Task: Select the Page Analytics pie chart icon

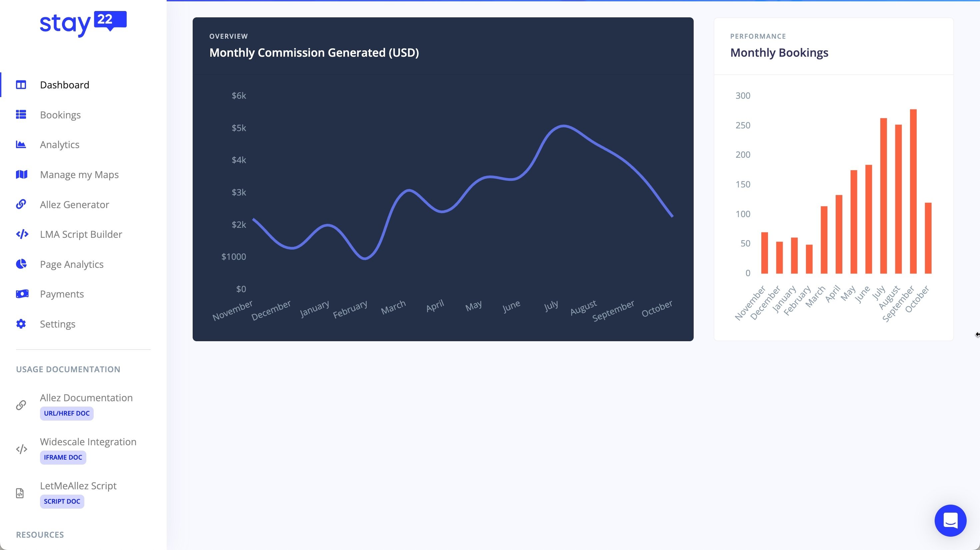Action: point(21,264)
